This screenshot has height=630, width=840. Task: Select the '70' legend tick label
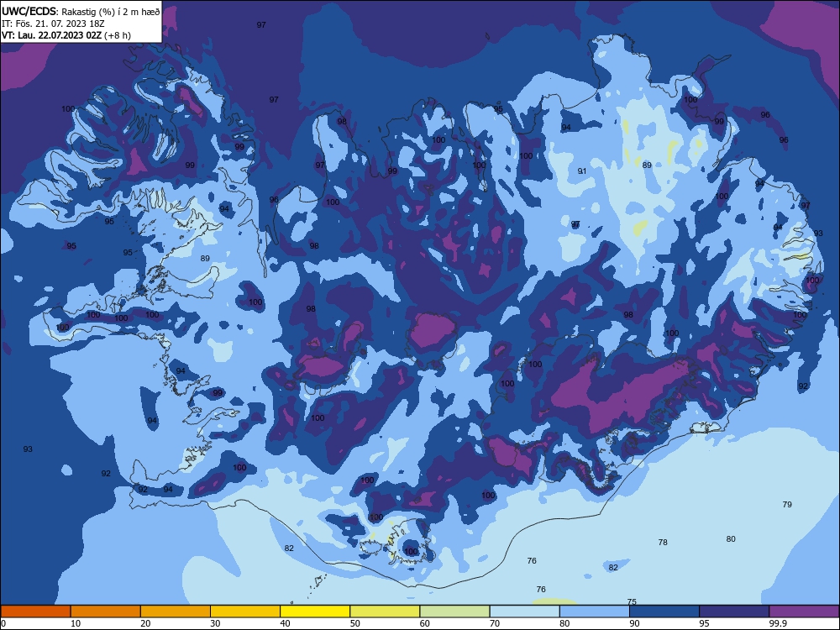tap(495, 623)
